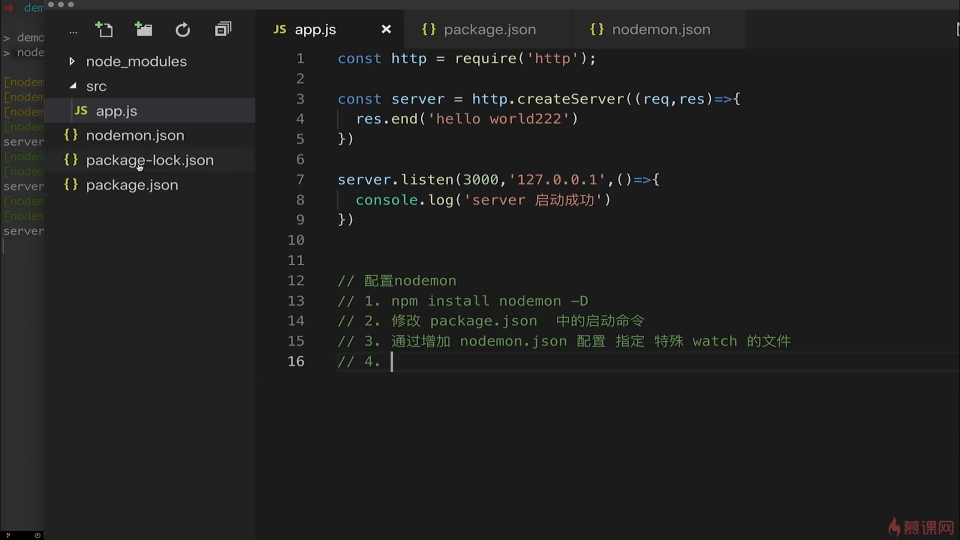The width and height of the screenshot is (960, 540).
Task: Click line number 7 in the gutter
Action: click(299, 180)
